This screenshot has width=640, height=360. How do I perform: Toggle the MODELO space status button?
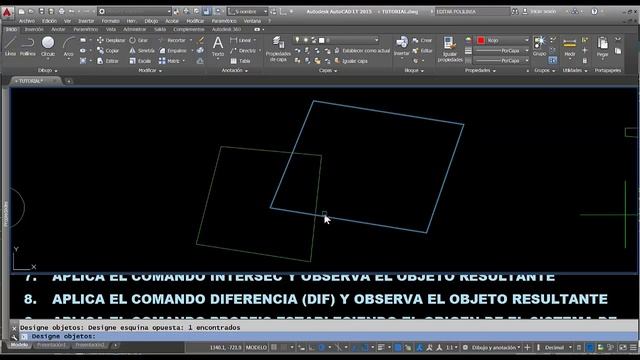click(256, 348)
